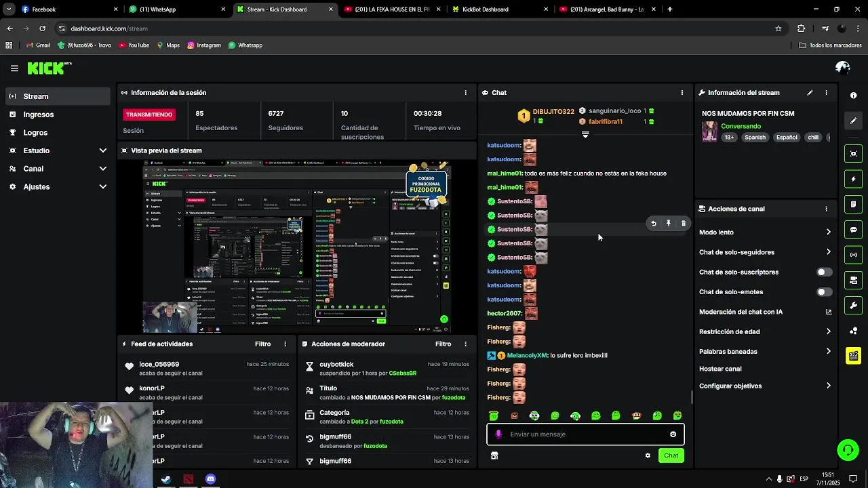Select Logros in the left sidebar
The image size is (868, 488).
tap(58, 133)
